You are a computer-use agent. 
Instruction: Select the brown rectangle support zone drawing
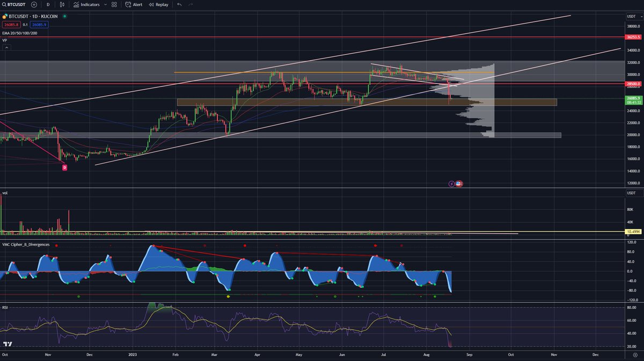pyautogui.click(x=367, y=102)
